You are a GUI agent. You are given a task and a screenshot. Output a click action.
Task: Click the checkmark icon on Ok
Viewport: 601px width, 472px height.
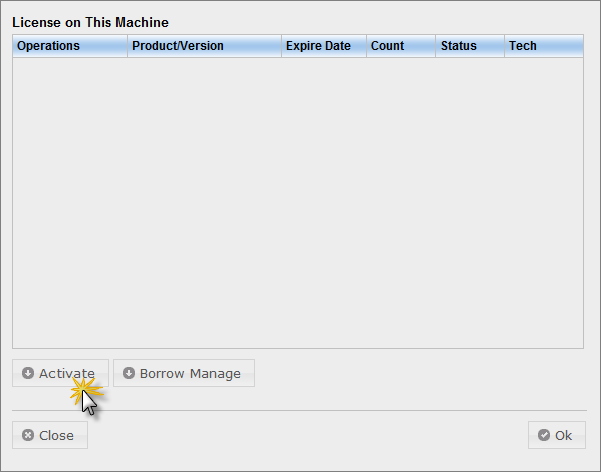[544, 435]
